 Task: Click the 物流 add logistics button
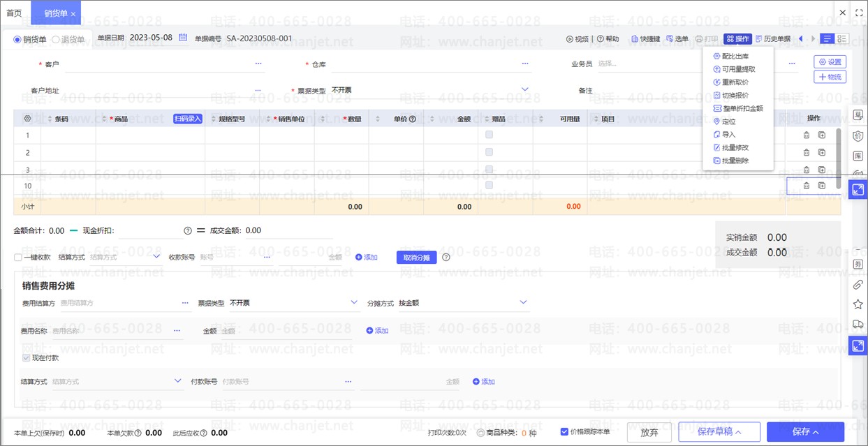830,77
